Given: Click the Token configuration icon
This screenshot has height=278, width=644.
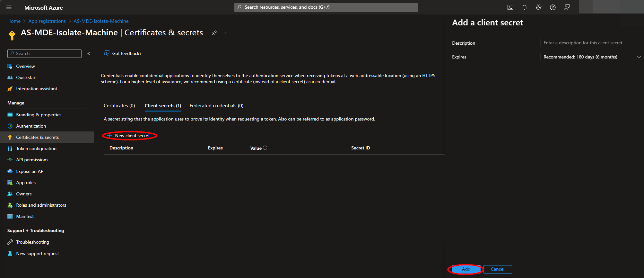Looking at the screenshot, I should pyautogui.click(x=10, y=148).
